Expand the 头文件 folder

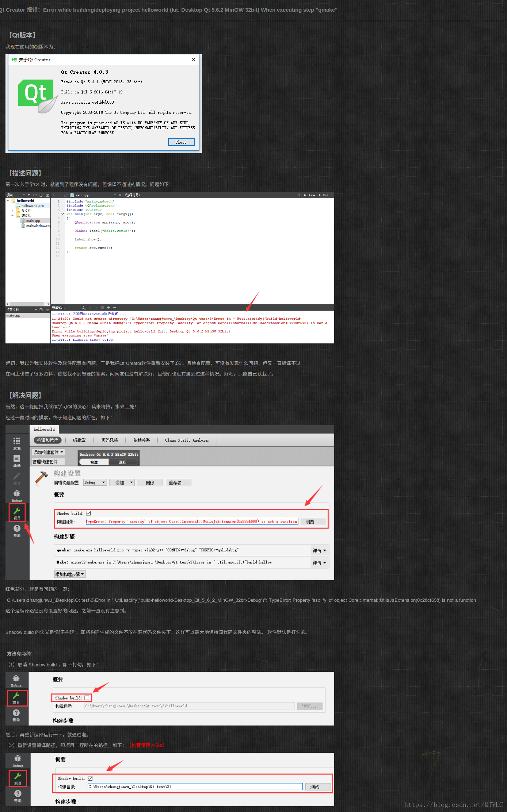(12, 211)
